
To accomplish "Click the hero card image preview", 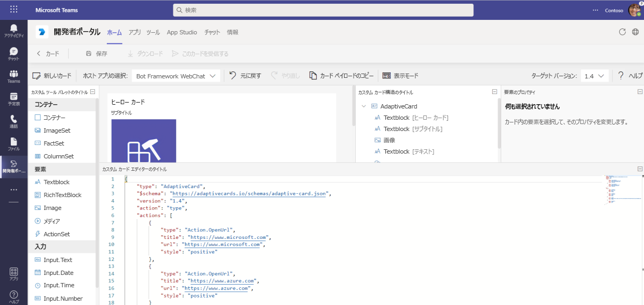I will [x=144, y=141].
